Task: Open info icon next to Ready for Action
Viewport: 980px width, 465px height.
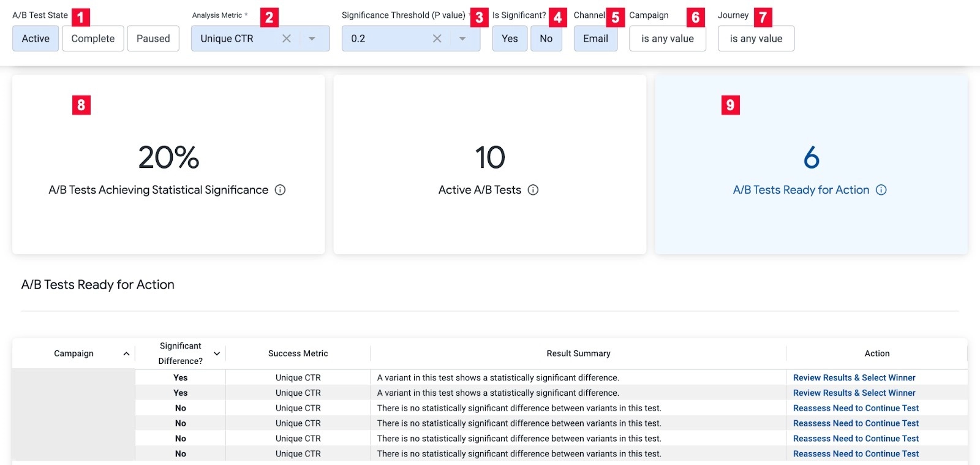Action: pyautogui.click(x=881, y=190)
